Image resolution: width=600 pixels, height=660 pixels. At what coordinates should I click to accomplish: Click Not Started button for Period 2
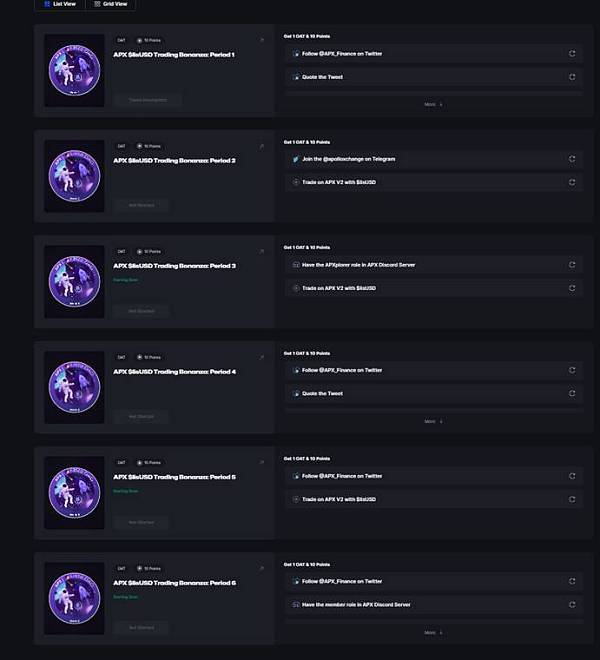[141, 205]
